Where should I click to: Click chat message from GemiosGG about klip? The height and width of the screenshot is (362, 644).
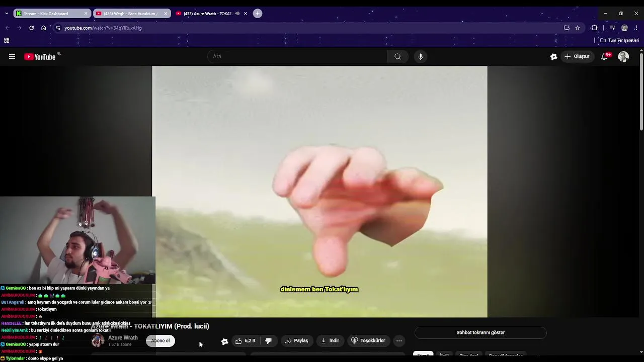click(55, 289)
